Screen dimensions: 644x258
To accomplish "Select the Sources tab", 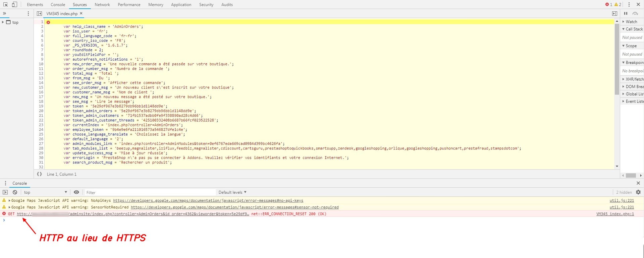I will click(x=80, y=5).
